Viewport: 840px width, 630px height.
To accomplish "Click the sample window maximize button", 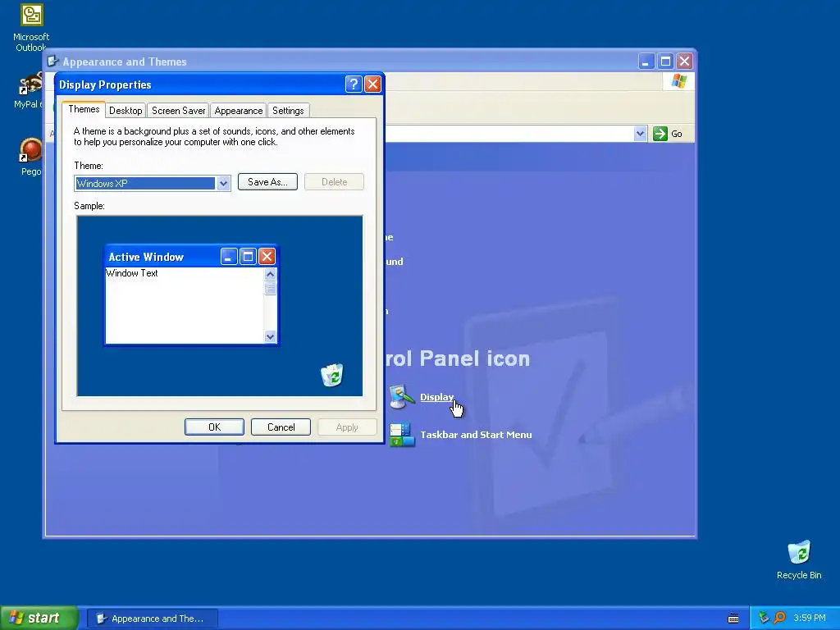I will pyautogui.click(x=248, y=257).
